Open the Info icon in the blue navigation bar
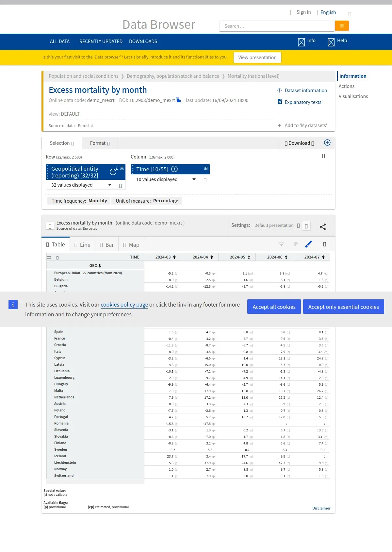Screen dimensions: 392x552 click(x=301, y=42)
